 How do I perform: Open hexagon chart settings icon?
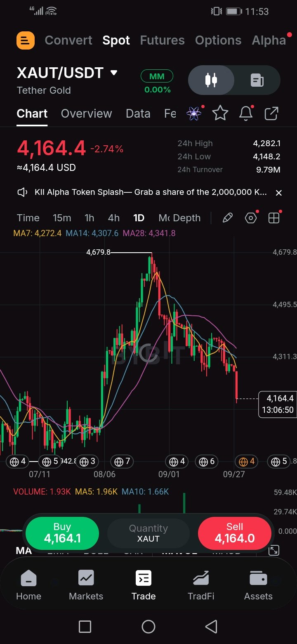pyautogui.click(x=251, y=218)
